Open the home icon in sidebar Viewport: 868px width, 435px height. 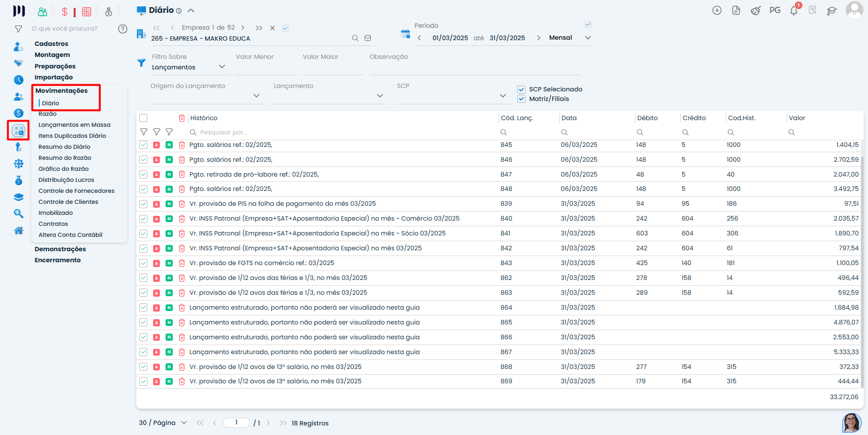(x=19, y=231)
